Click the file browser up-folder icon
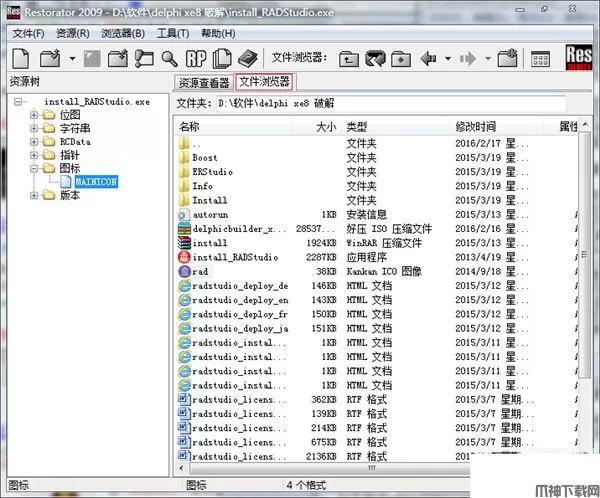 pos(349,59)
